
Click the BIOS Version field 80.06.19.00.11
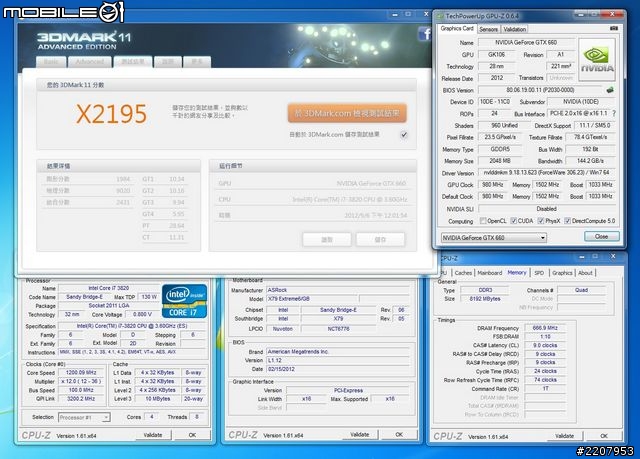click(540, 90)
